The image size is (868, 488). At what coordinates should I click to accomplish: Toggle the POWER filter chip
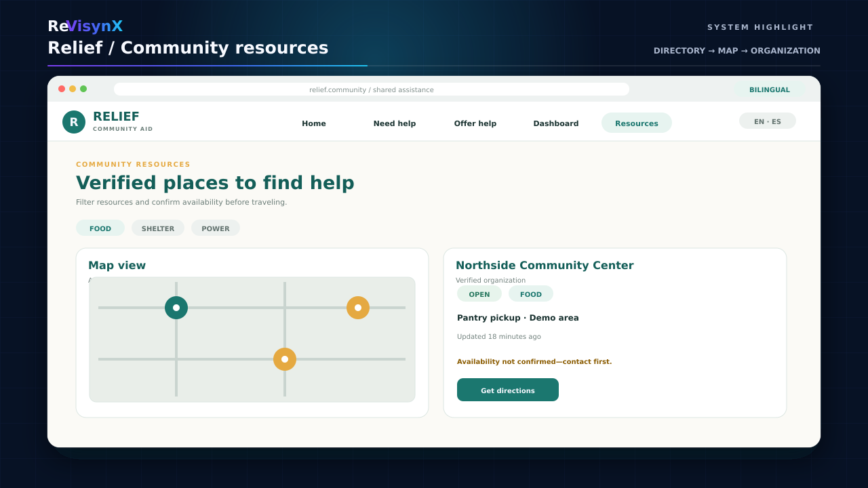click(216, 228)
